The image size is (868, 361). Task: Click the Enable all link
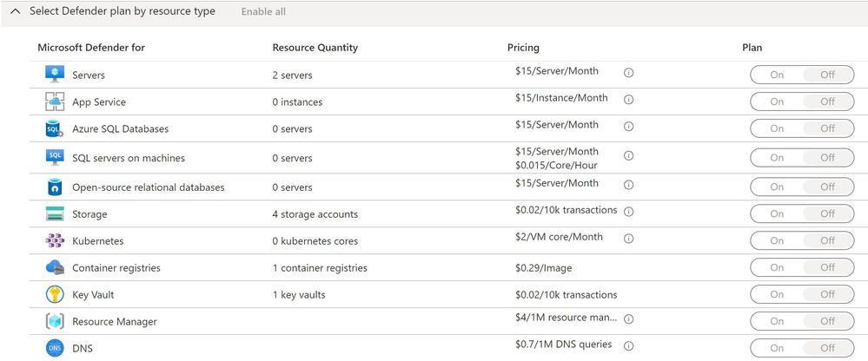[263, 11]
